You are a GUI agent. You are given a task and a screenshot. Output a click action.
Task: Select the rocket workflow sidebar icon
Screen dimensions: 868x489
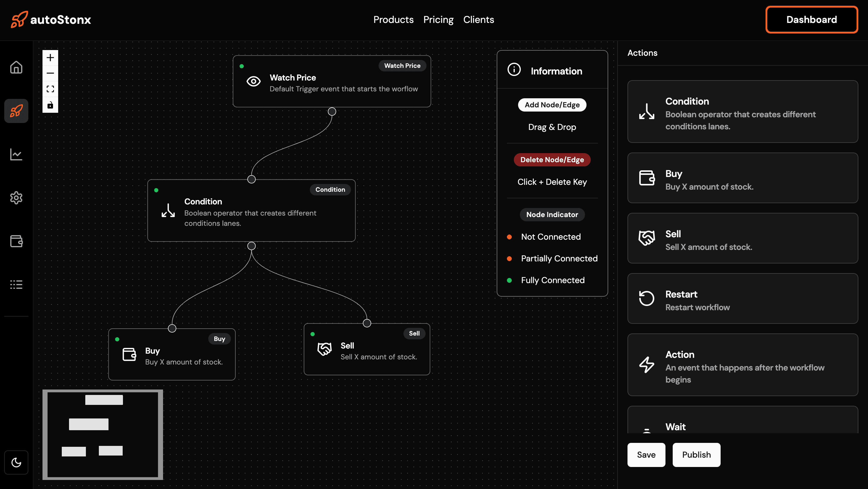16,111
